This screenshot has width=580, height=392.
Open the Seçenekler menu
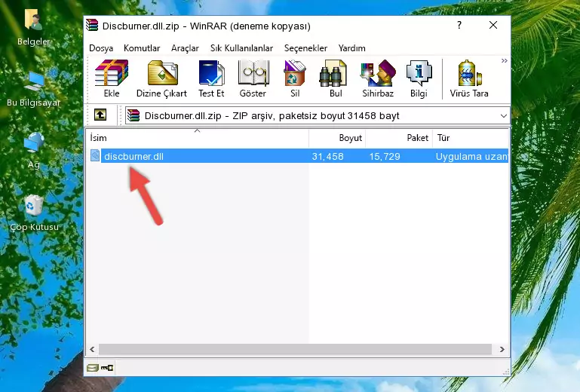[x=305, y=48]
